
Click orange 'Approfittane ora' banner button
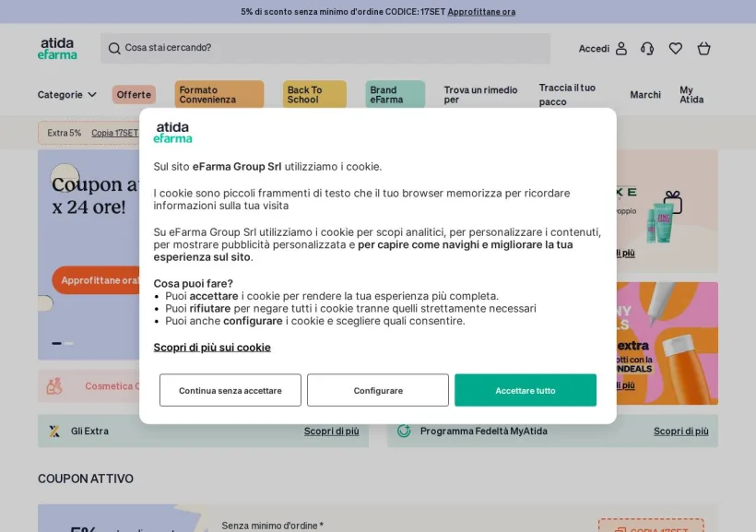tap(97, 280)
